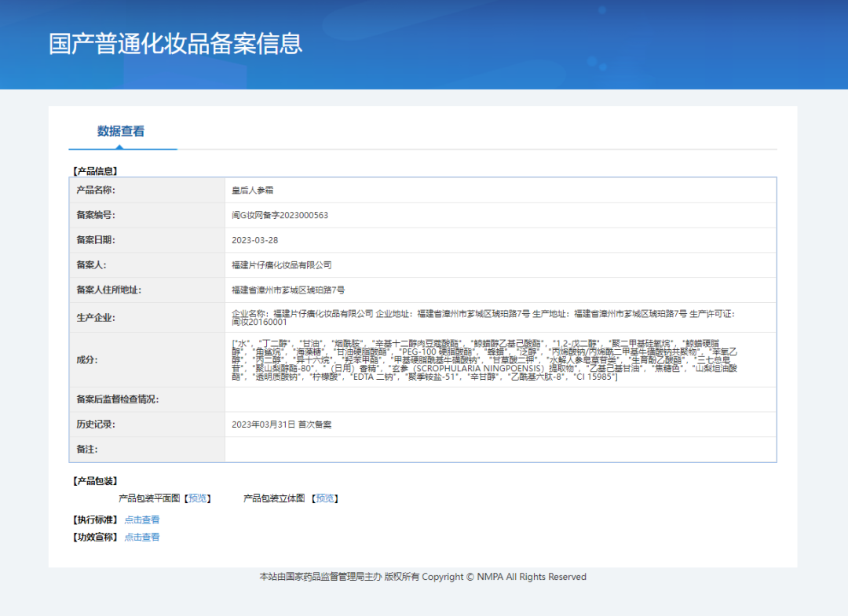Click the product name value 皇后人参霜
This screenshot has height=616, width=848.
[253, 190]
